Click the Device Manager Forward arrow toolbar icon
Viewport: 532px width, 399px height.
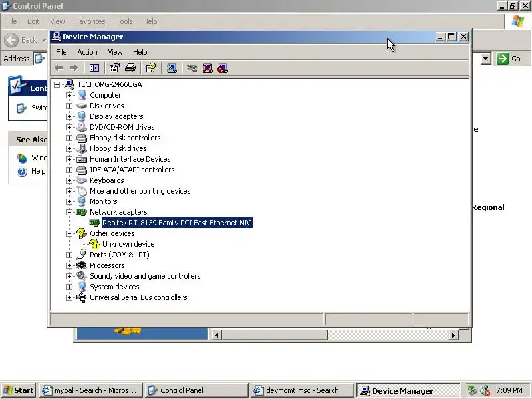click(74, 68)
